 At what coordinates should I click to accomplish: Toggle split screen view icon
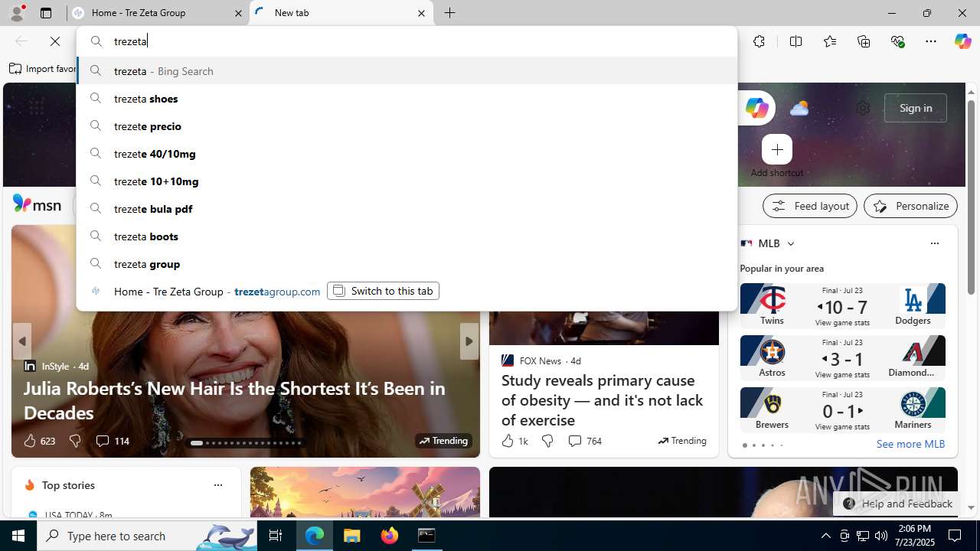tap(795, 41)
